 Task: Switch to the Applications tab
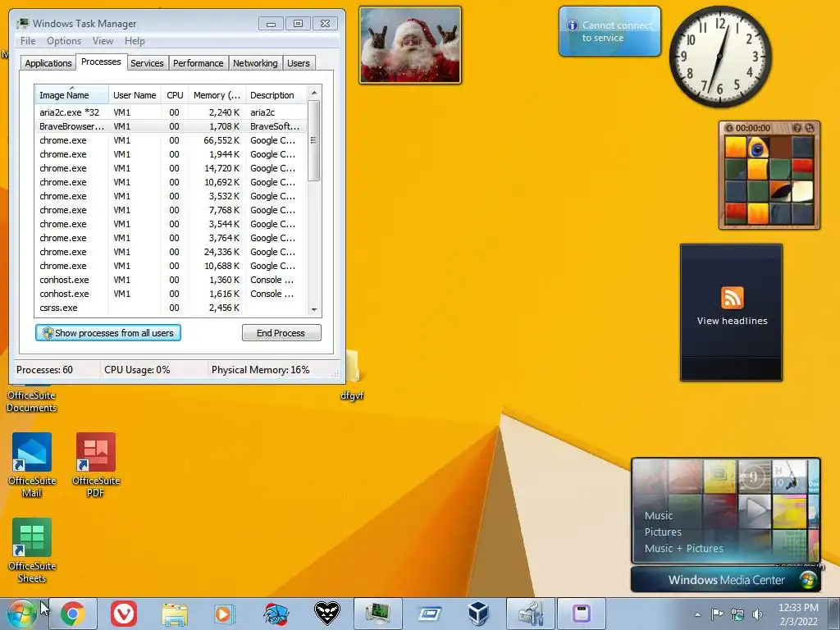point(48,62)
